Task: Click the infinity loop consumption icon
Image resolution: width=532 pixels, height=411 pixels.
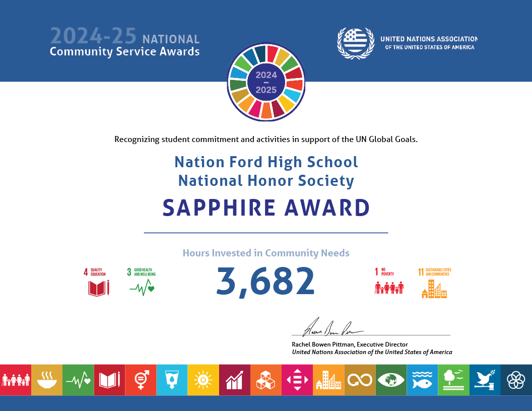Action: coord(360,380)
